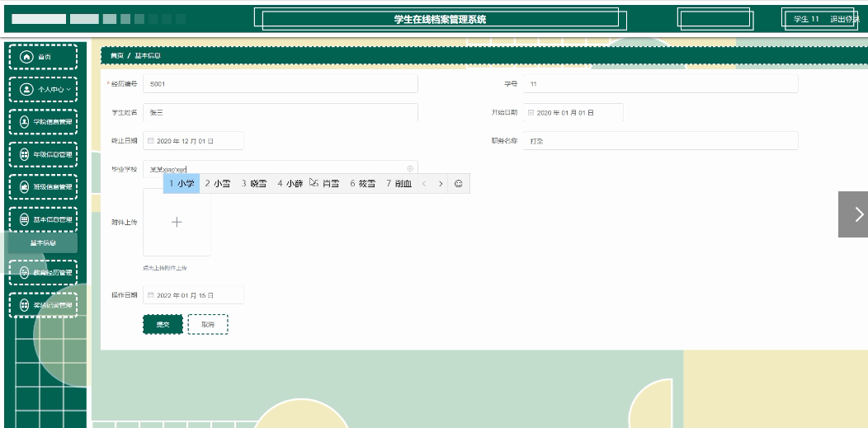Click the 学生姓名 field containing 张三

280,112
